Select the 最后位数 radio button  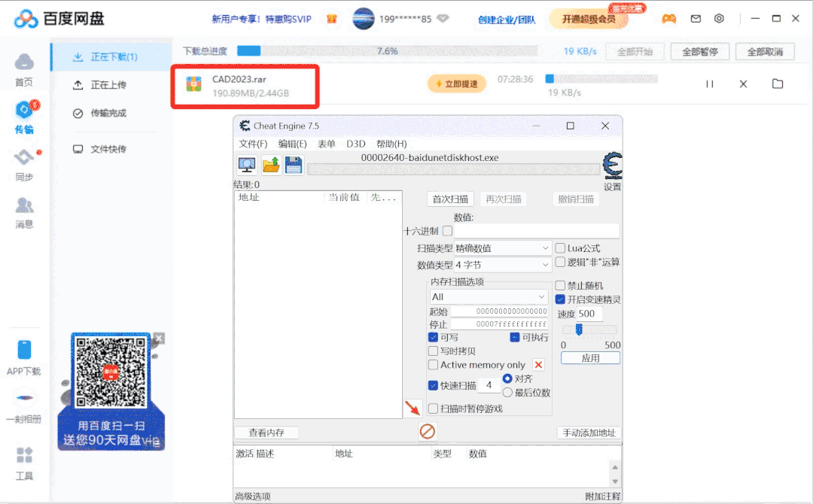[x=507, y=392]
